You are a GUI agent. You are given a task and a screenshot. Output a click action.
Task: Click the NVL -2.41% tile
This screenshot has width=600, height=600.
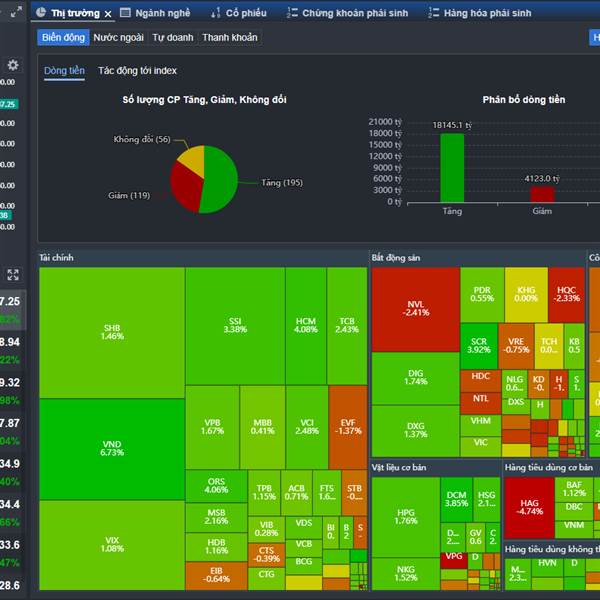tap(416, 309)
